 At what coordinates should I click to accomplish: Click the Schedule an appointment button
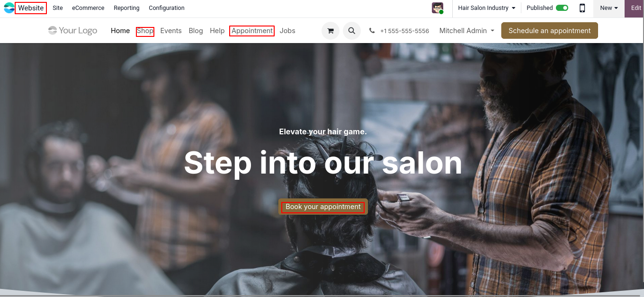(549, 31)
